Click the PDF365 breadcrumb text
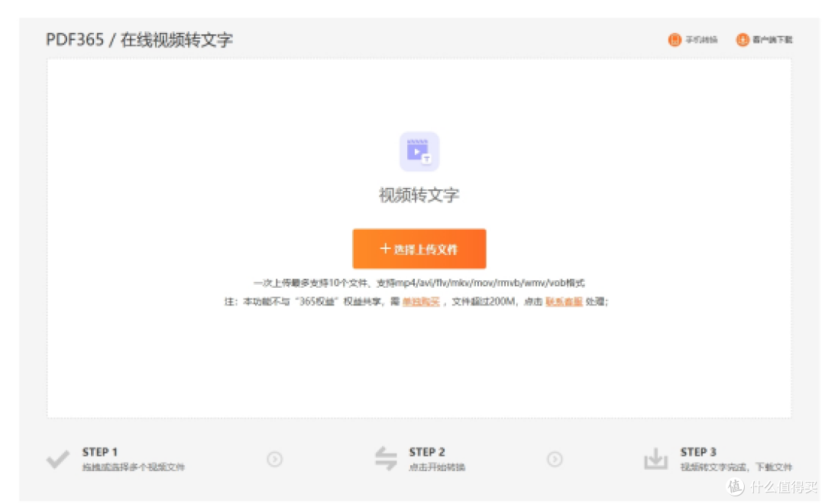The image size is (825, 504). [x=75, y=40]
